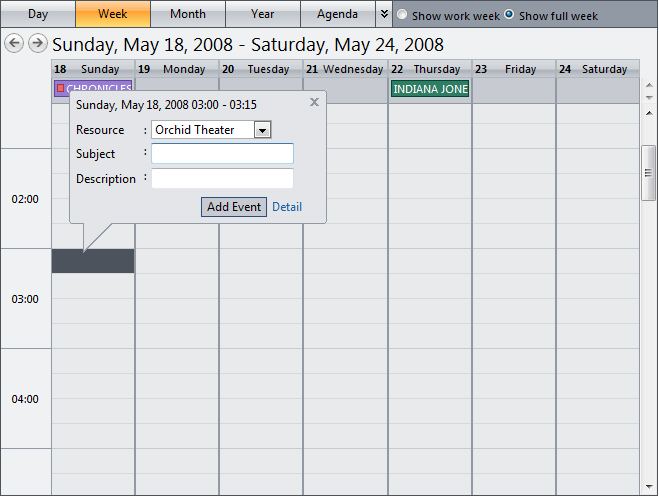Go to the previous week arrow
The width and height of the screenshot is (659, 497).
tap(14, 43)
